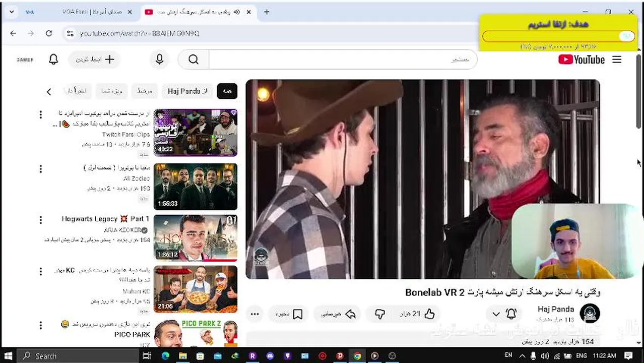This screenshot has width=644, height=363.
Task: Click the Bonelab VR 2 video title
Action: tap(503, 292)
